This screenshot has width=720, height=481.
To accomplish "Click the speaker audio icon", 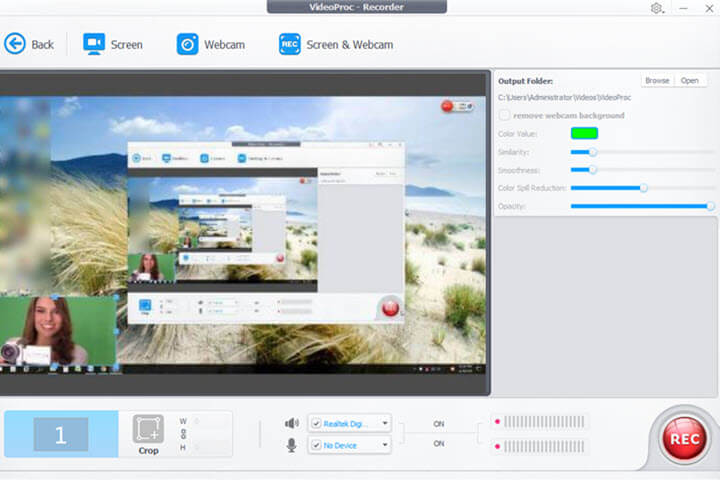I will pos(292,423).
